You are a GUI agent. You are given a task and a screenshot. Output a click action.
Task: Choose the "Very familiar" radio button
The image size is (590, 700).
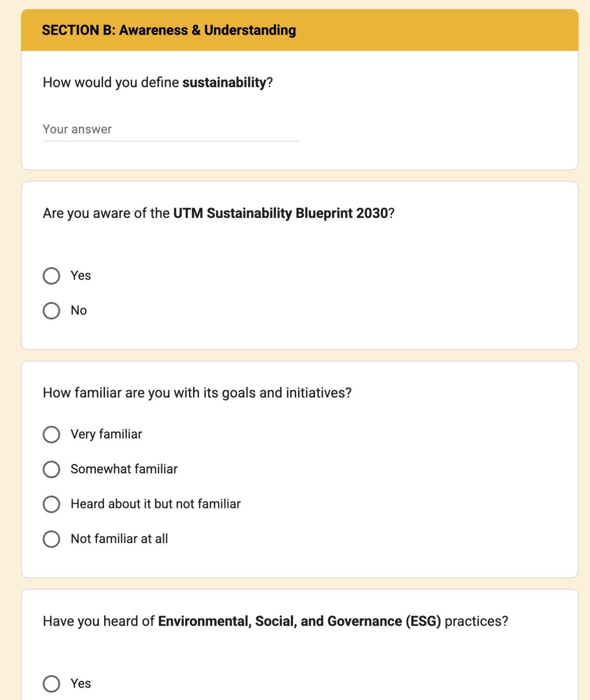coord(51,434)
